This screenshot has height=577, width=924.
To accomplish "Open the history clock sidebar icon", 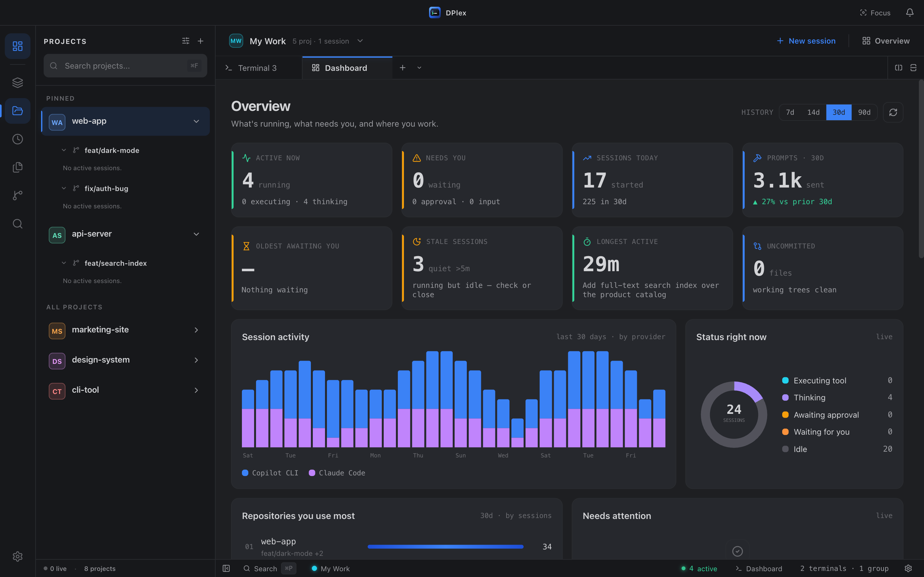I will pyautogui.click(x=18, y=139).
